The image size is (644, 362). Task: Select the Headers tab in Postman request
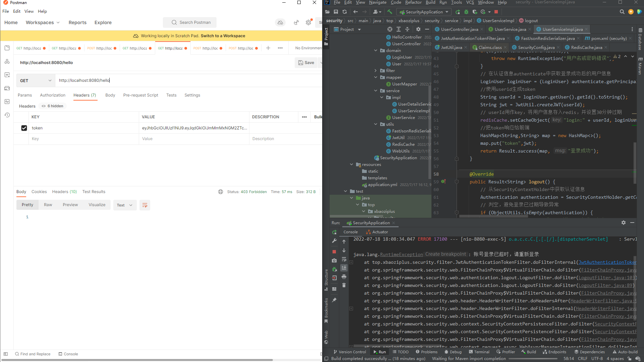pyautogui.click(x=85, y=95)
